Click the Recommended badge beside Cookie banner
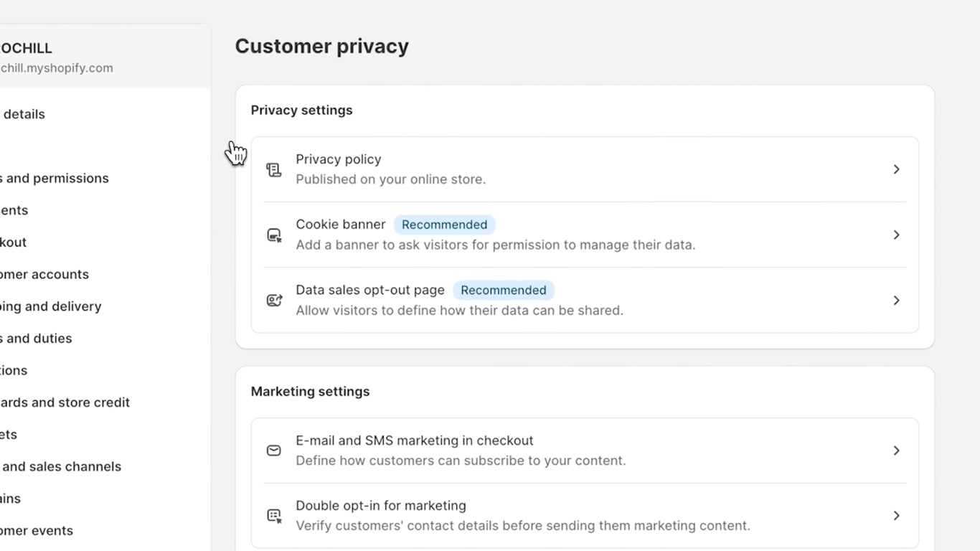Viewport: 980px width, 551px height. pyautogui.click(x=444, y=225)
